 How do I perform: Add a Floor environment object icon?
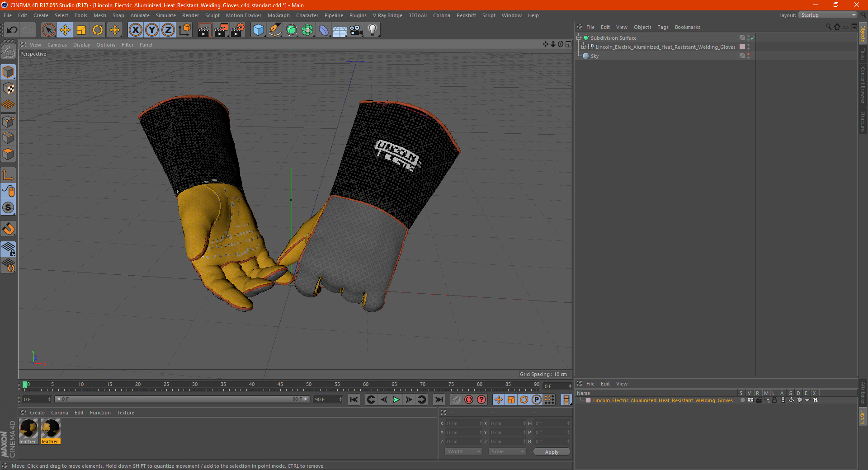pos(340,30)
